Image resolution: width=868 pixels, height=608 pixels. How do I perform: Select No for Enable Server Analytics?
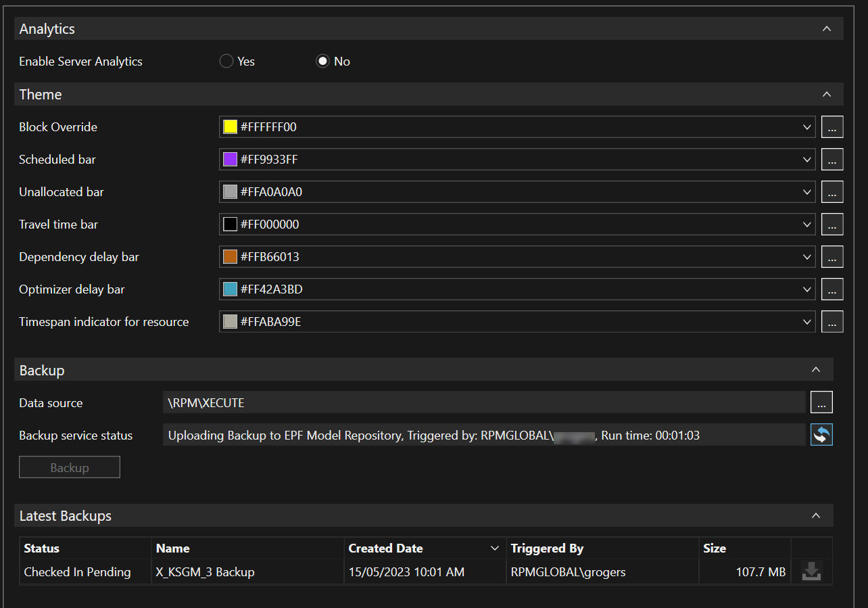tap(323, 62)
